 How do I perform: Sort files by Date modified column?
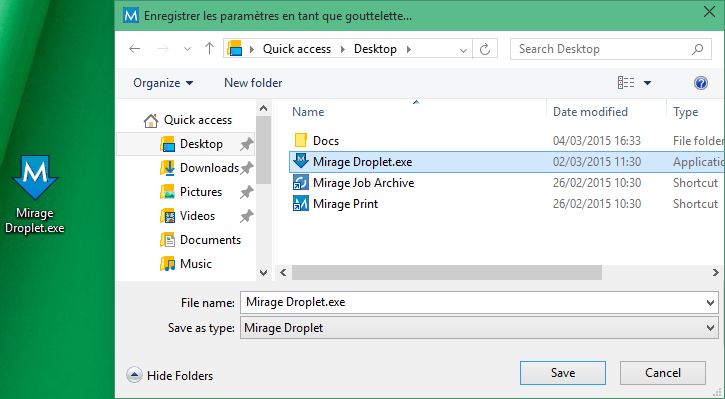click(590, 112)
